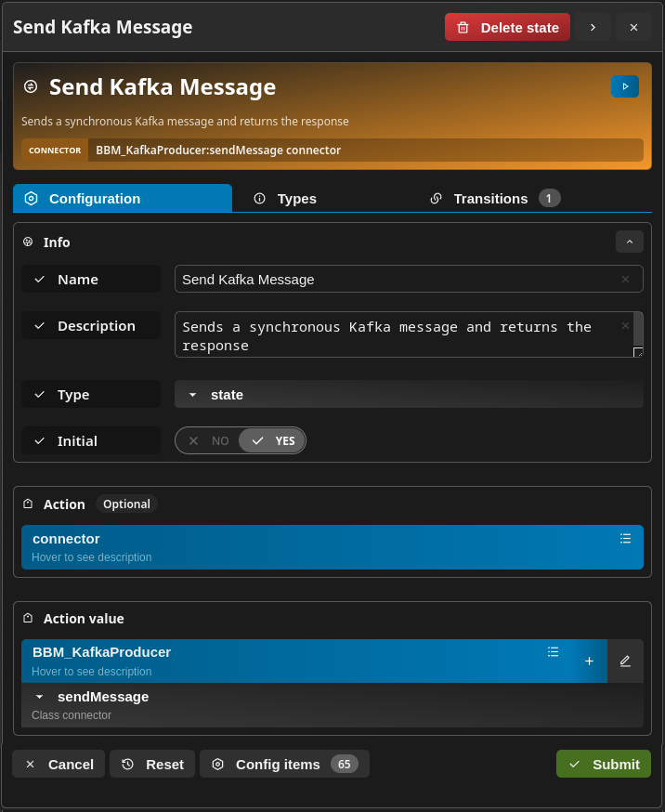Set Initial toggle to NO
Image resolution: width=665 pixels, height=812 pixels.
(x=209, y=440)
